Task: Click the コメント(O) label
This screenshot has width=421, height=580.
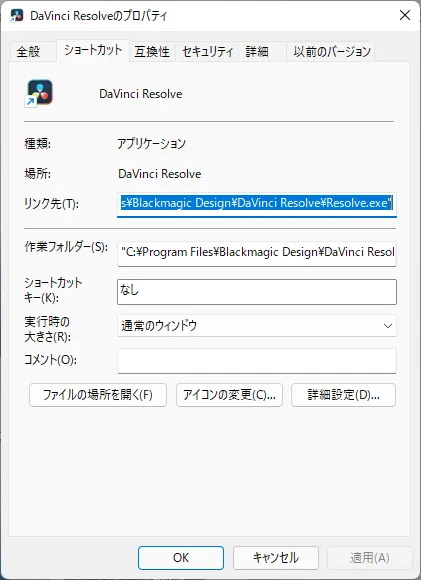Action: click(x=50, y=360)
